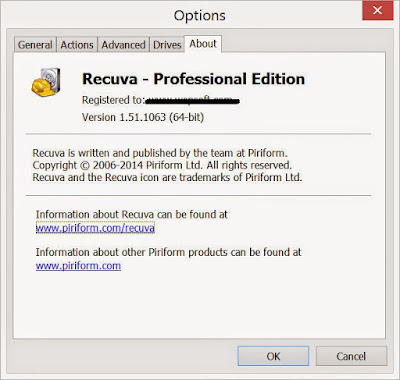Click the "trademarks of Piriform Ltd." line

(167, 177)
